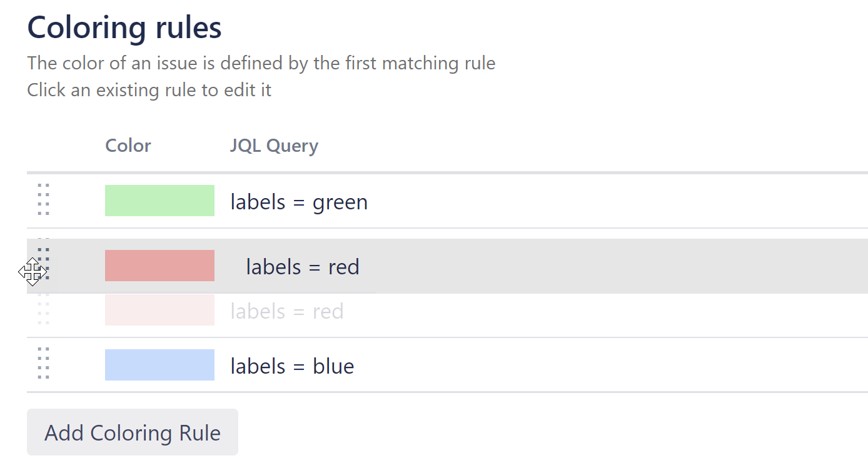868x468 pixels.
Task: Click the Coloring rules heading
Action: tap(124, 27)
